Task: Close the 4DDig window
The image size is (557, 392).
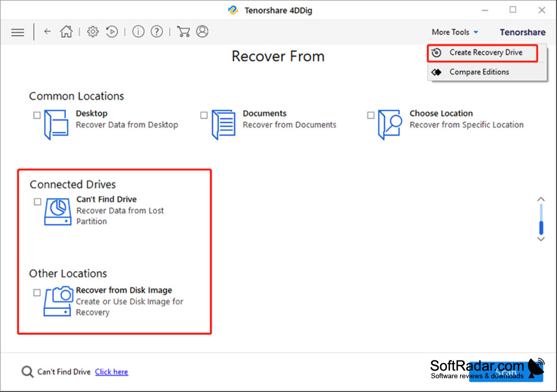Action: click(541, 10)
